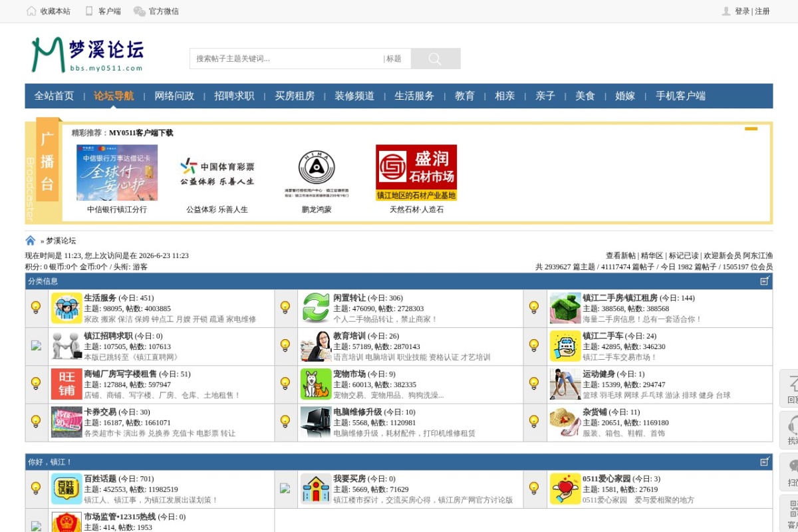Click the 标记已读 link
The height and width of the screenshot is (532, 798).
pos(684,256)
